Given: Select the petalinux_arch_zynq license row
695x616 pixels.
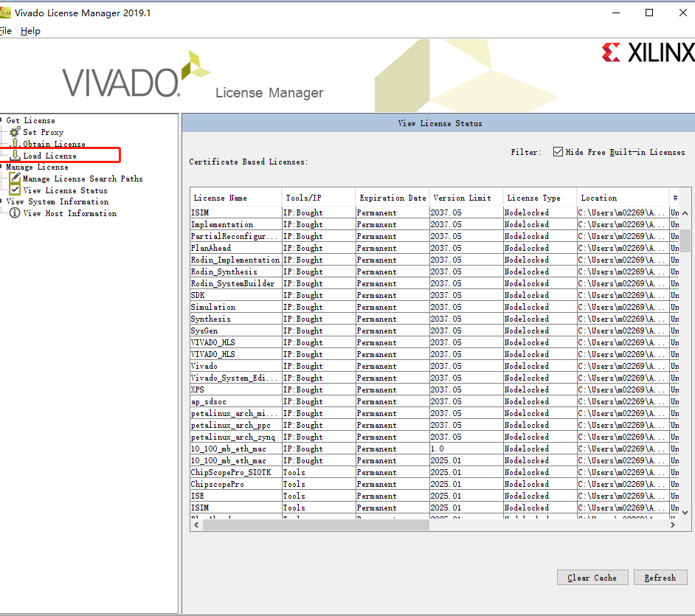Looking at the screenshot, I should click(435, 437).
